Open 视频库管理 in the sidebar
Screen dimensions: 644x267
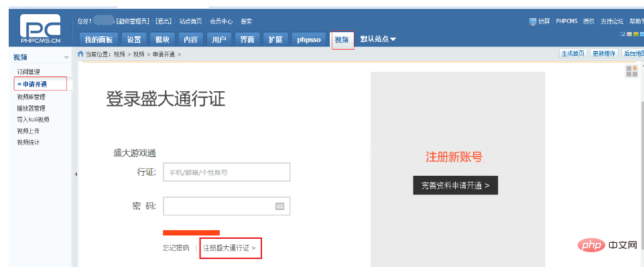pos(31,97)
